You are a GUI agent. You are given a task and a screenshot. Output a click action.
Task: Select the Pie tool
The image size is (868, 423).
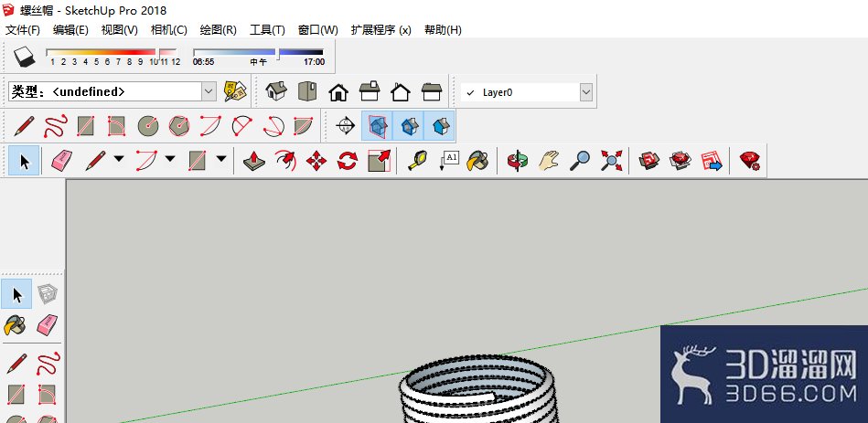click(304, 126)
